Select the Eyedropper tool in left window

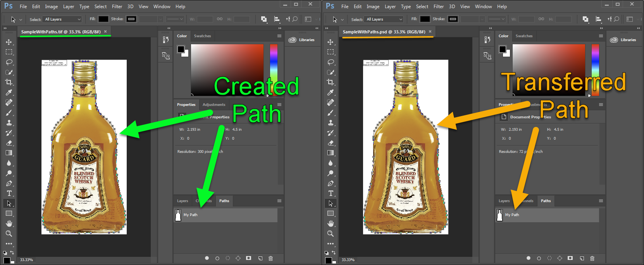[x=9, y=92]
